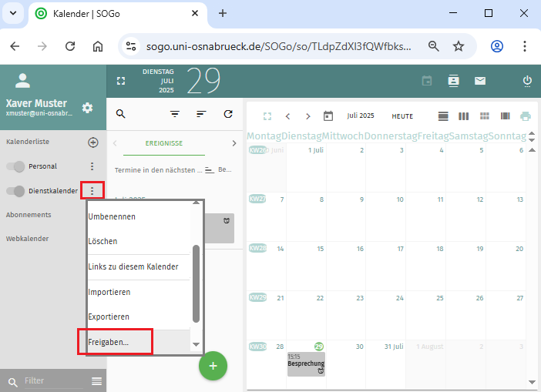Choose Exportieren in the calendar menu
Viewport: 541px width, 392px height.
109,317
